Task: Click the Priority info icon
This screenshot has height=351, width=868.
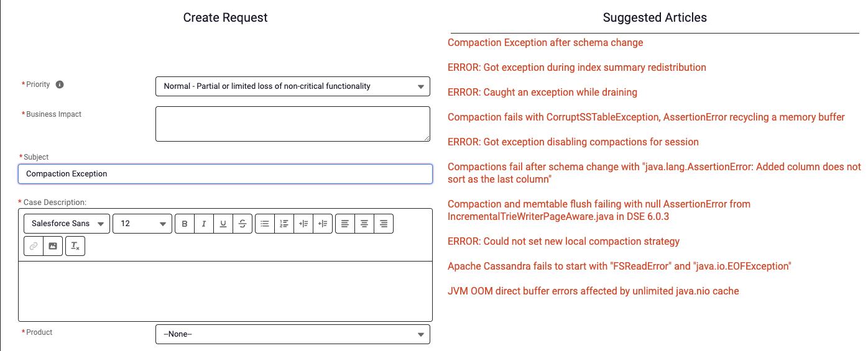Action: coord(60,84)
